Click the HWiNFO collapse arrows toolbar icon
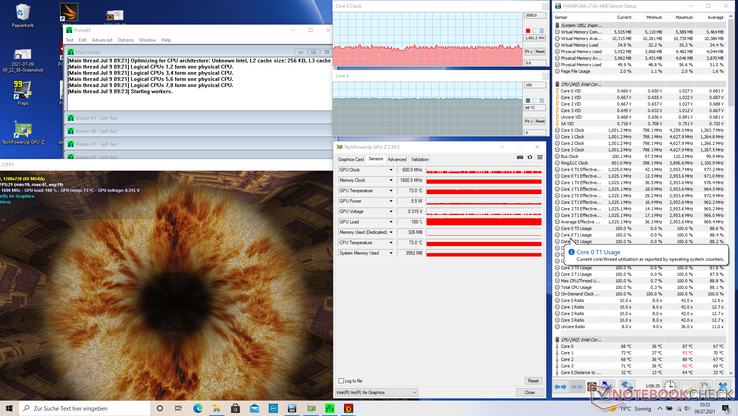 tap(577, 387)
